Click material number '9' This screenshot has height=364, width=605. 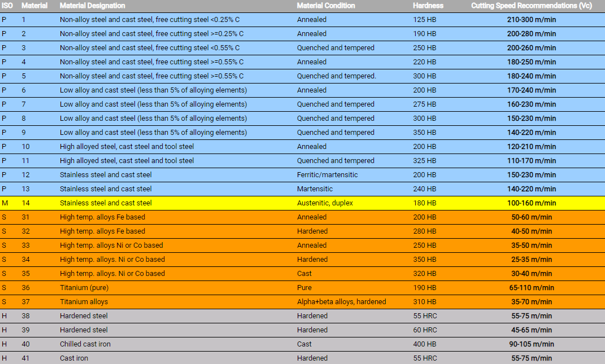pyautogui.click(x=24, y=133)
